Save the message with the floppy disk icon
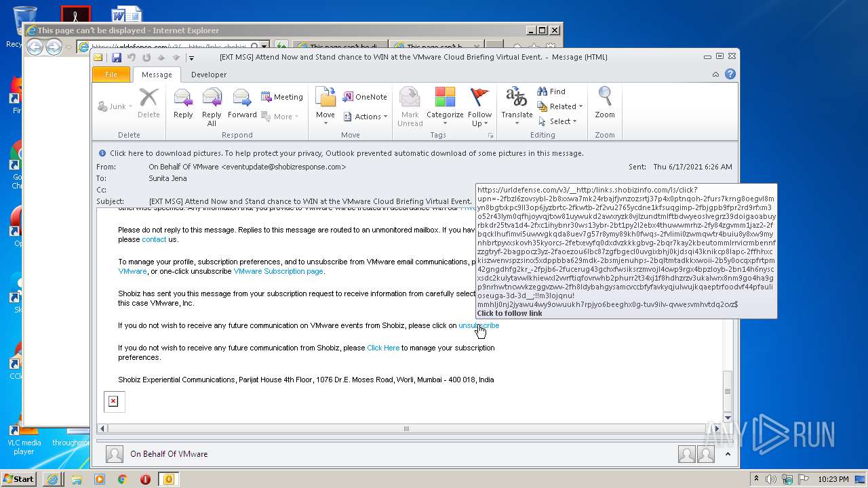 [x=117, y=58]
